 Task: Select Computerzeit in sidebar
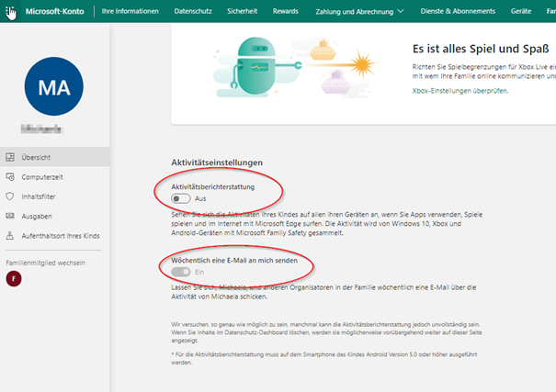click(54, 176)
